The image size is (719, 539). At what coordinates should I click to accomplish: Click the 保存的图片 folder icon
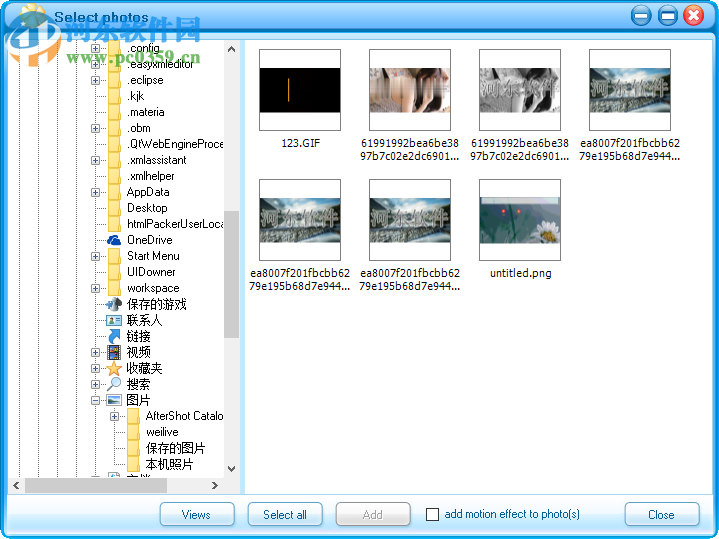[133, 448]
